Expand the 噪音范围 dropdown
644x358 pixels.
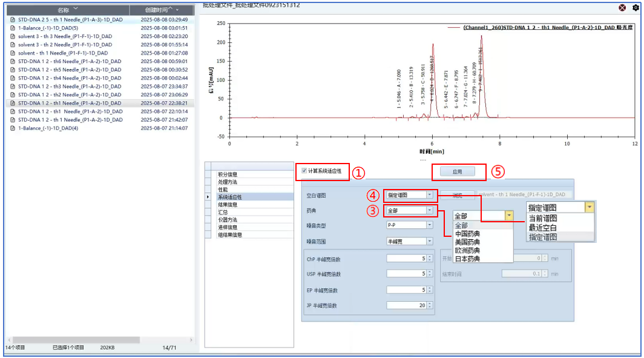pyautogui.click(x=429, y=241)
